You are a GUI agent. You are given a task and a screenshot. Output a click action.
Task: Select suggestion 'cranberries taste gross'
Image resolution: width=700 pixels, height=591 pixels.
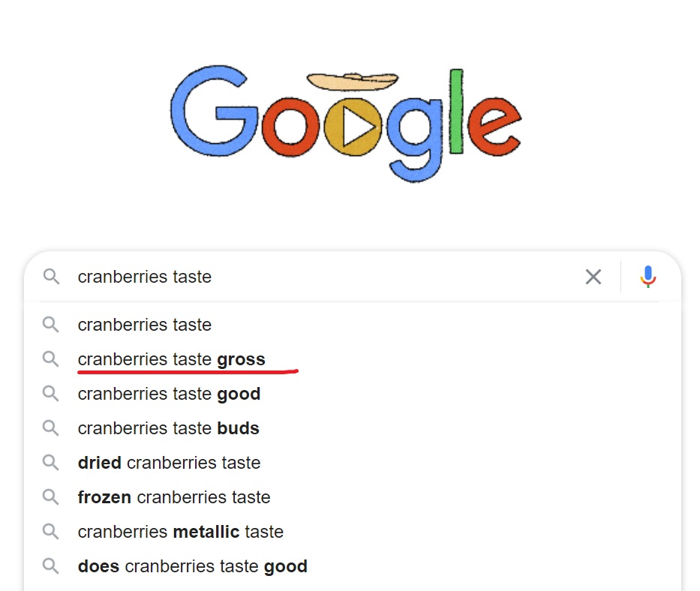[x=353, y=359]
